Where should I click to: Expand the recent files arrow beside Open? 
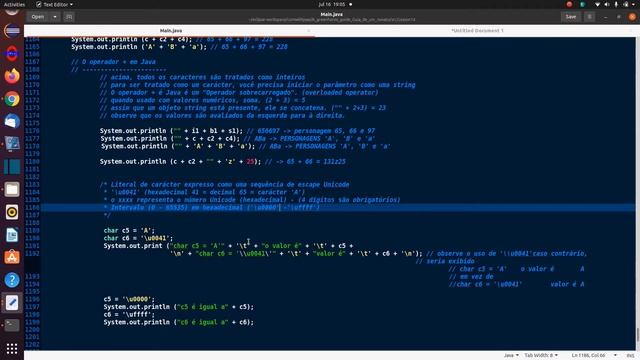(55, 17)
